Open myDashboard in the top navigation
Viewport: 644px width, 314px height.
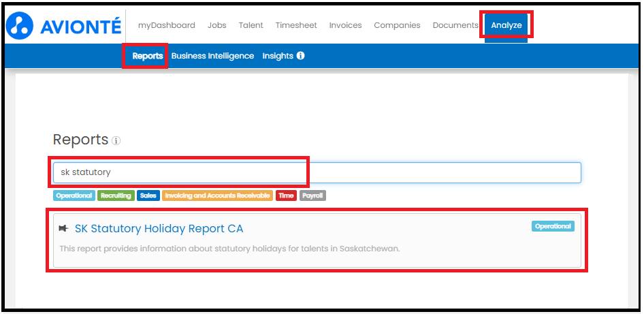click(166, 25)
